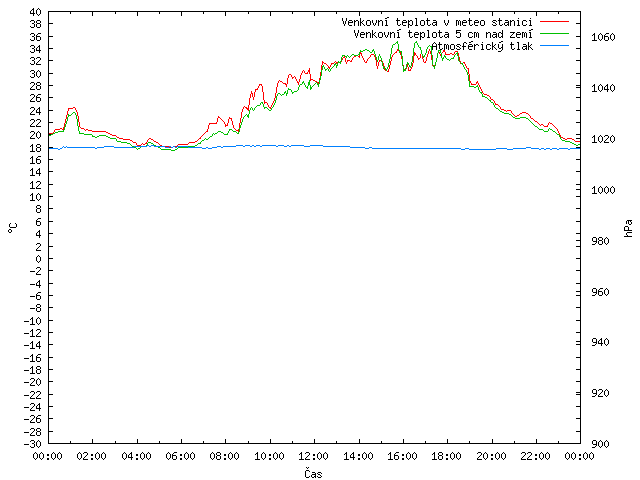Click the green legend line sample
The height and width of the screenshot is (480, 640).
554,34
